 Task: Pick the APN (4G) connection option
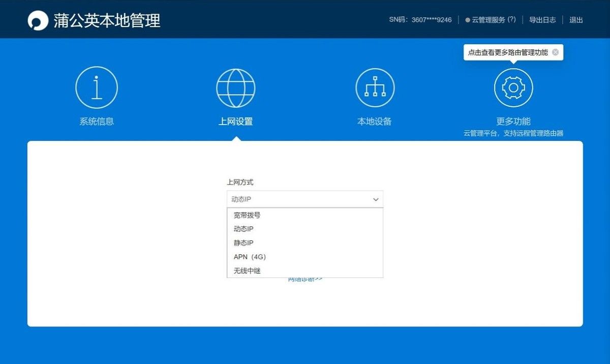250,257
